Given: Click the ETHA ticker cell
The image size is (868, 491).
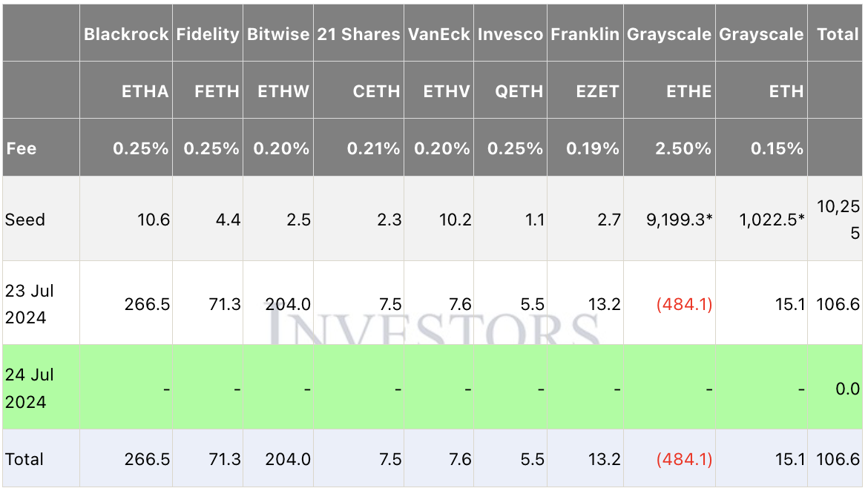Looking at the screenshot, I should click(145, 91).
